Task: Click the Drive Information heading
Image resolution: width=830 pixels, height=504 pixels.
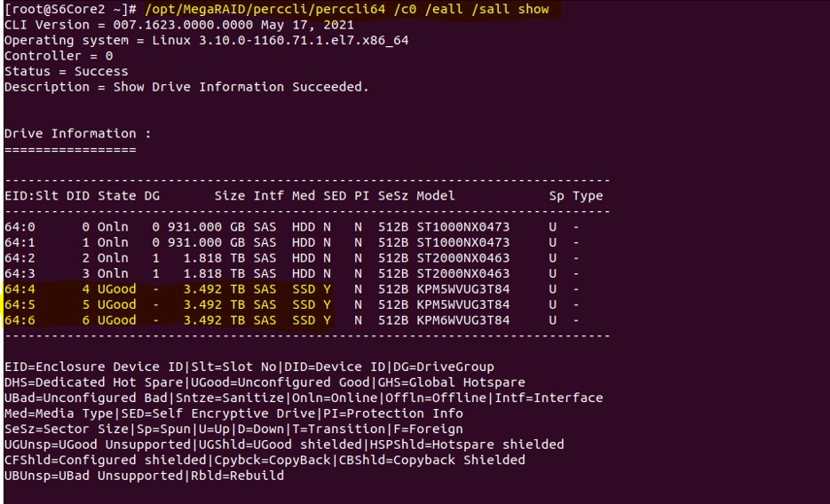Action: click(x=77, y=133)
